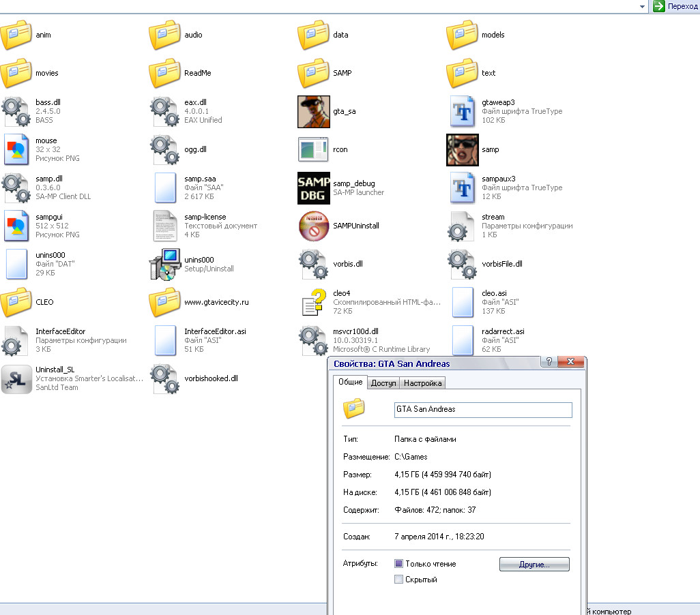Screen dimensions: 700x615
Task: Select the ogg.dll file icon
Action: point(164,149)
